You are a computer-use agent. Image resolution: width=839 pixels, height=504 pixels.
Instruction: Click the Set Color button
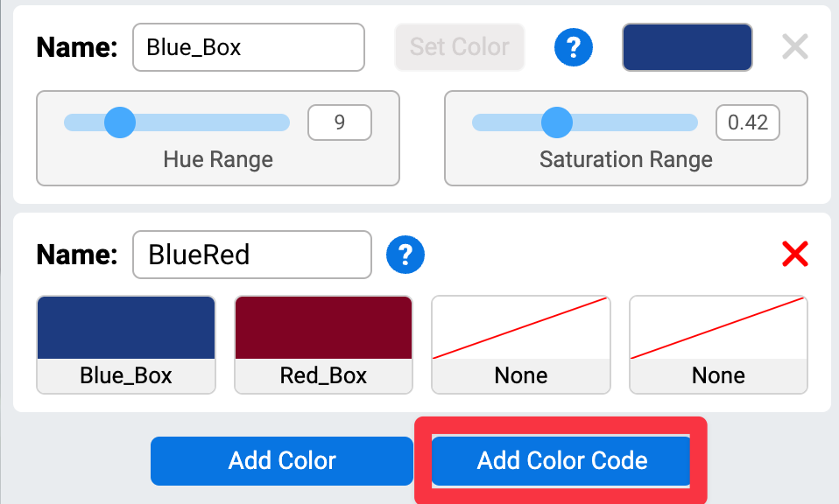click(x=459, y=47)
